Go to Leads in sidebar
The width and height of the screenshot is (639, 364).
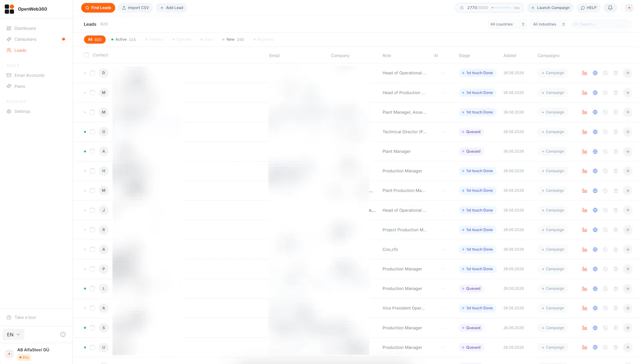(20, 50)
